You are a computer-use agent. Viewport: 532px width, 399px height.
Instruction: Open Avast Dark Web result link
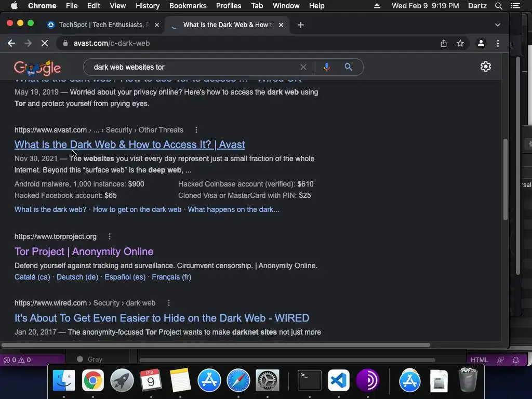coord(129,144)
